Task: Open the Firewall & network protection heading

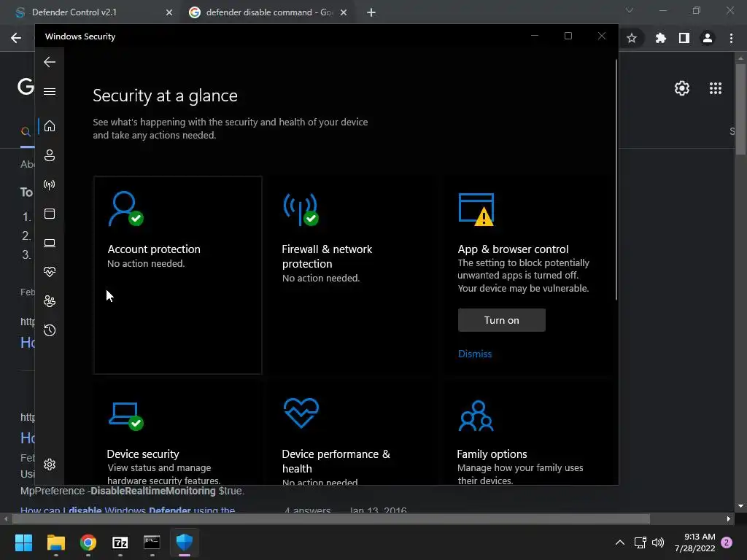Action: (x=327, y=256)
